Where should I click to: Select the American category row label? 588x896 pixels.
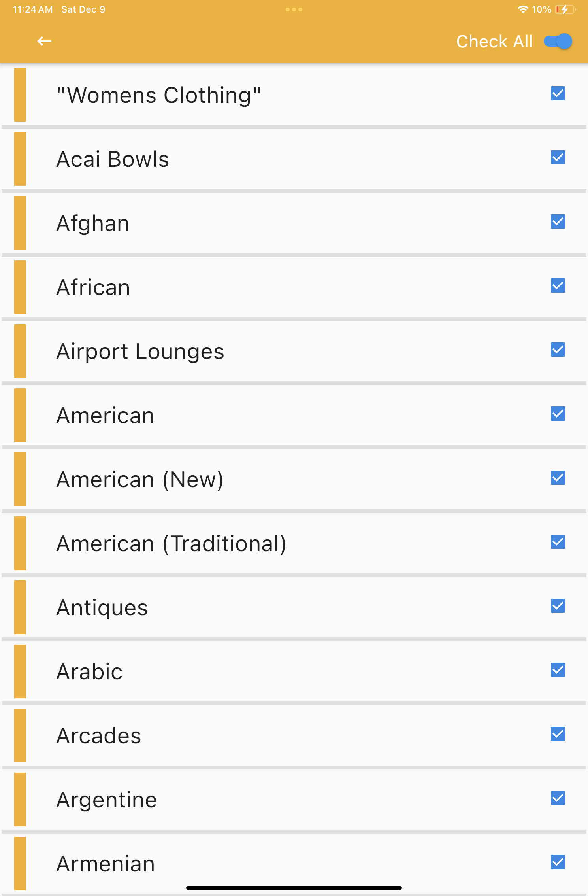pos(105,416)
